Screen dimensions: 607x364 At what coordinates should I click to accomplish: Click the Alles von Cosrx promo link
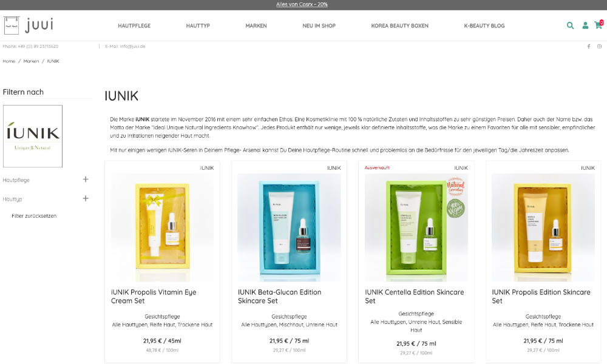click(x=302, y=5)
